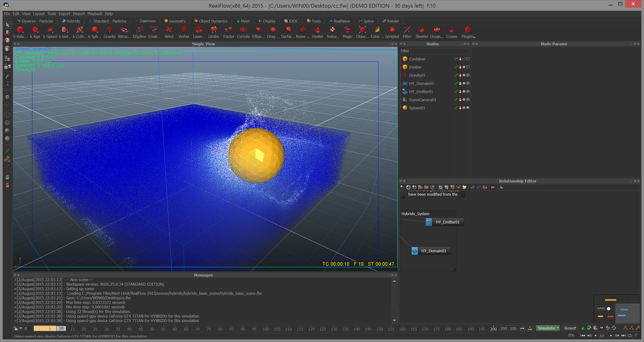Open the Playback menu
Image resolution: width=644 pixels, height=342 pixels.
pos(95,14)
